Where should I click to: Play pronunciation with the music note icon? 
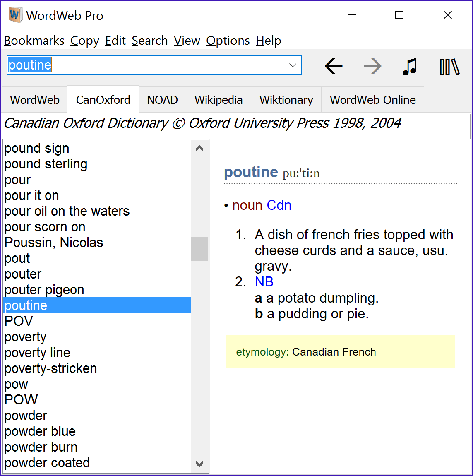point(410,66)
